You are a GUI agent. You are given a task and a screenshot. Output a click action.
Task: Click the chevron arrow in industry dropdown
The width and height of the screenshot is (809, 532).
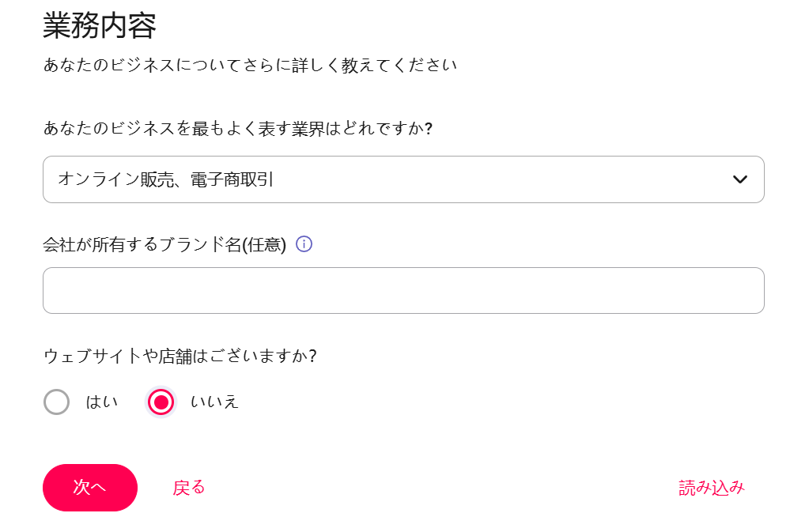tap(740, 179)
